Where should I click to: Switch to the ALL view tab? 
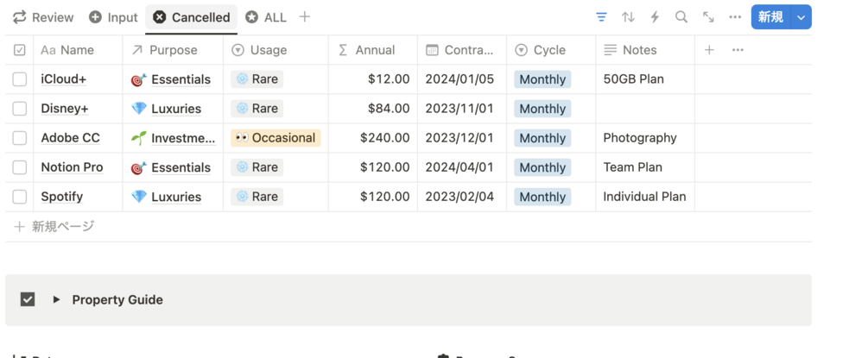pyautogui.click(x=266, y=17)
